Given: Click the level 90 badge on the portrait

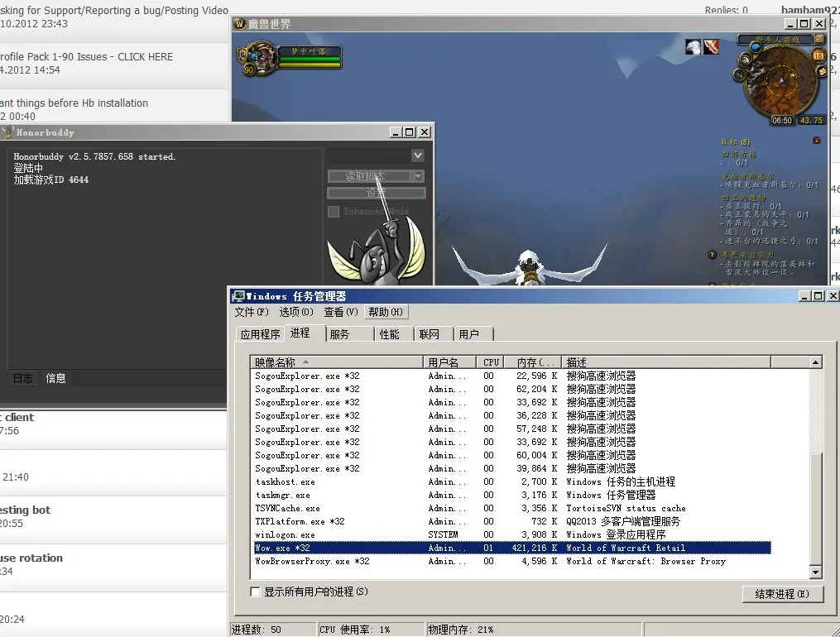Looking at the screenshot, I should point(248,69).
